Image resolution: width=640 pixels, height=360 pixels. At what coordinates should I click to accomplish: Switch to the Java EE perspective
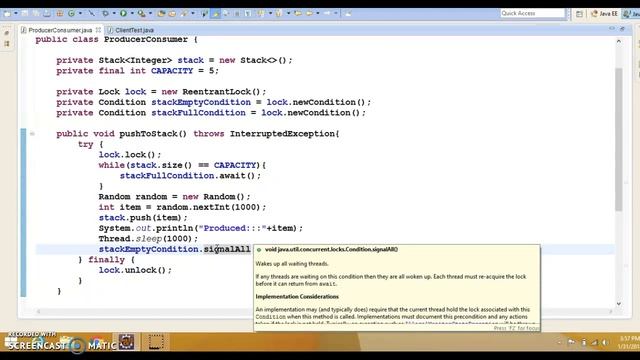click(604, 13)
